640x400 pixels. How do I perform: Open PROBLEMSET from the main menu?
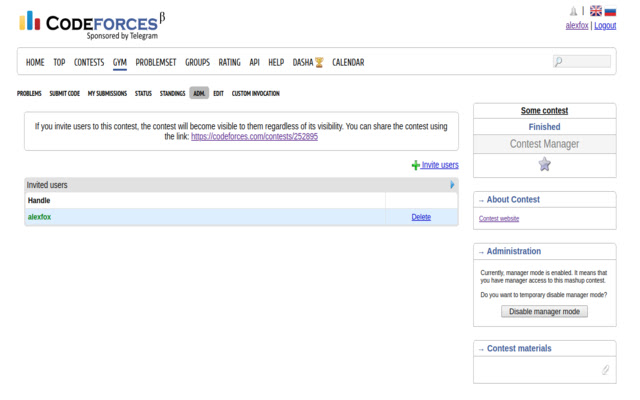pos(156,62)
